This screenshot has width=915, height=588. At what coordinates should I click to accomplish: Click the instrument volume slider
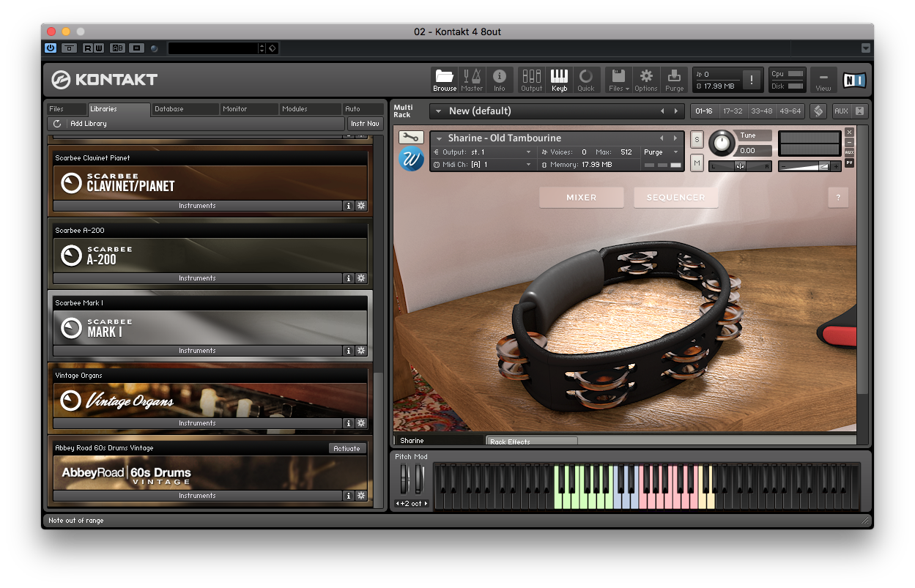(810, 166)
